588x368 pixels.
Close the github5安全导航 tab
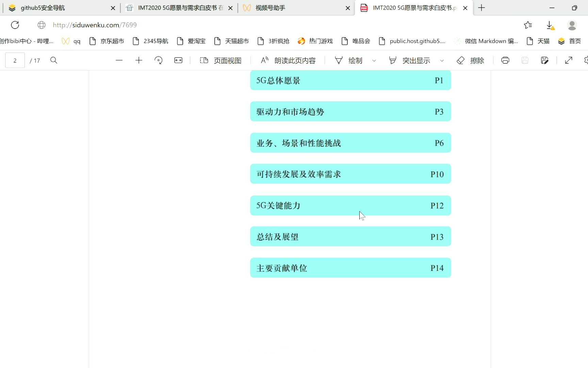pyautogui.click(x=113, y=8)
